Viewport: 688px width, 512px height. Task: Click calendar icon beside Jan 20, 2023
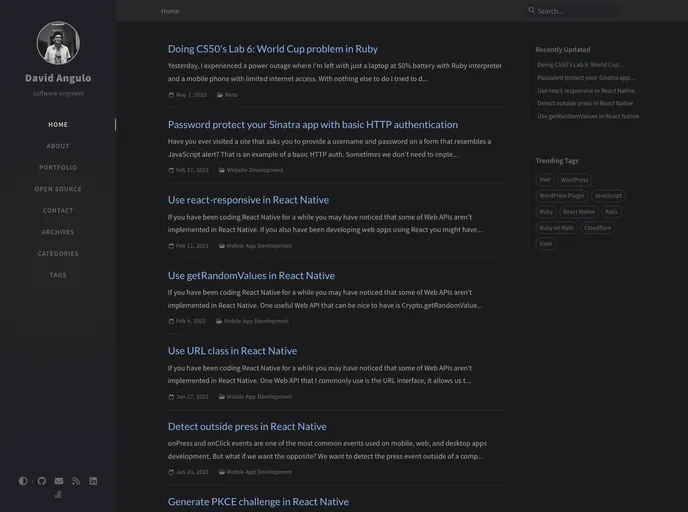point(171,472)
